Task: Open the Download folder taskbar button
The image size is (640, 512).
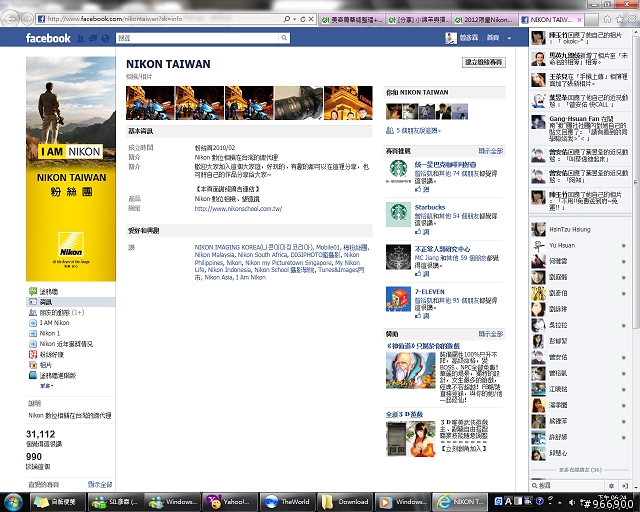Action: pos(345,502)
